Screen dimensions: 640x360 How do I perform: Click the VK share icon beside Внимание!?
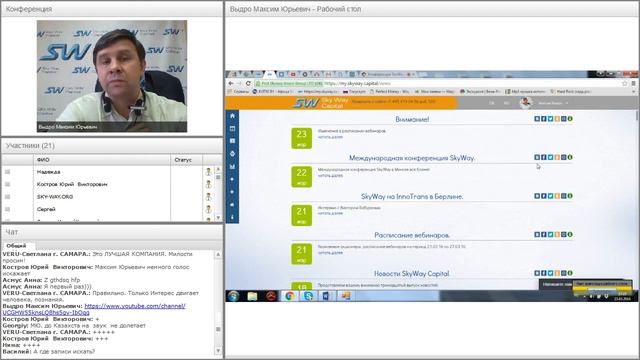537,119
